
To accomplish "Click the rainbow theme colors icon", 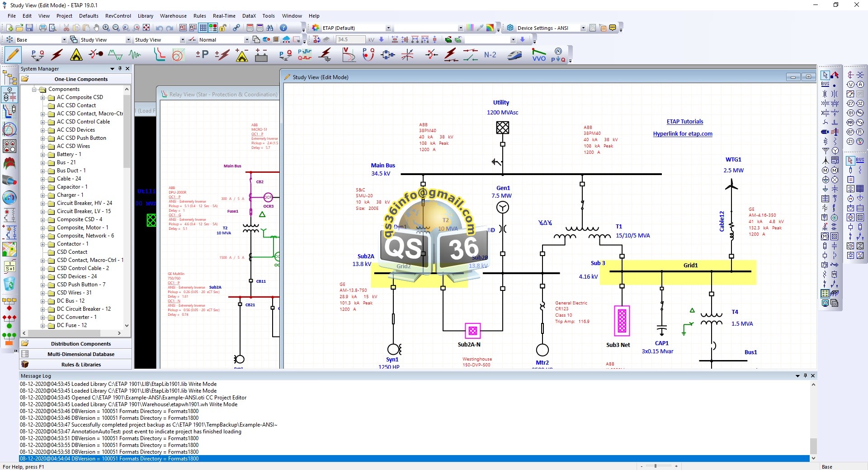I will pyautogui.click(x=490, y=28).
